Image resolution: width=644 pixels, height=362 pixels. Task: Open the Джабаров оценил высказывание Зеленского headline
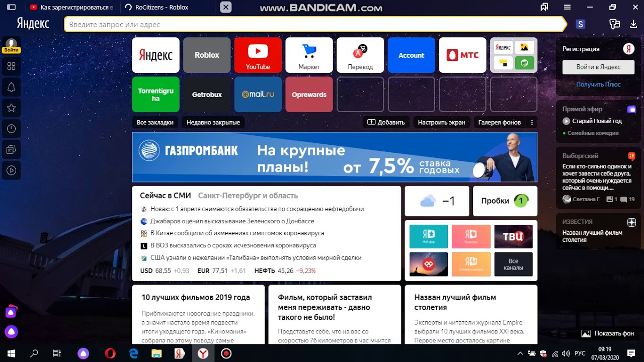(x=232, y=221)
